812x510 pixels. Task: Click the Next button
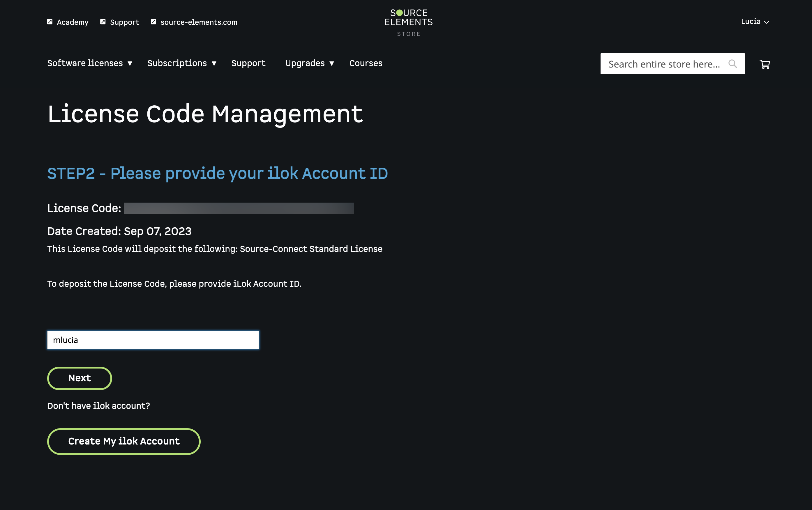(80, 378)
